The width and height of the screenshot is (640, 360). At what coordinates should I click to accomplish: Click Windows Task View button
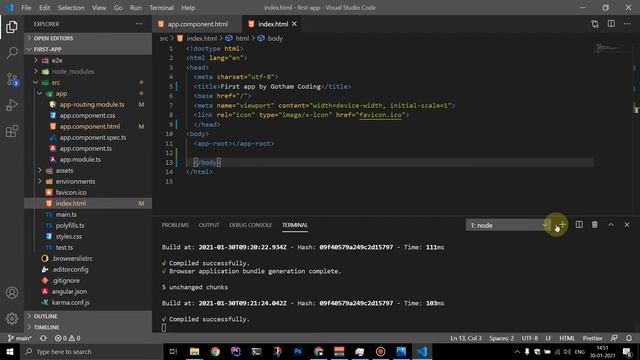pos(173,351)
